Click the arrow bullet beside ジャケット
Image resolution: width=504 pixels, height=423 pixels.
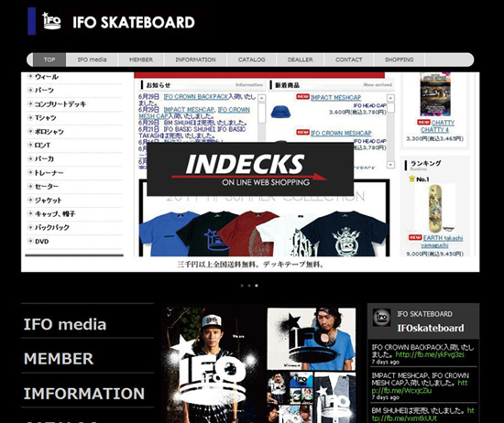tap(30, 200)
